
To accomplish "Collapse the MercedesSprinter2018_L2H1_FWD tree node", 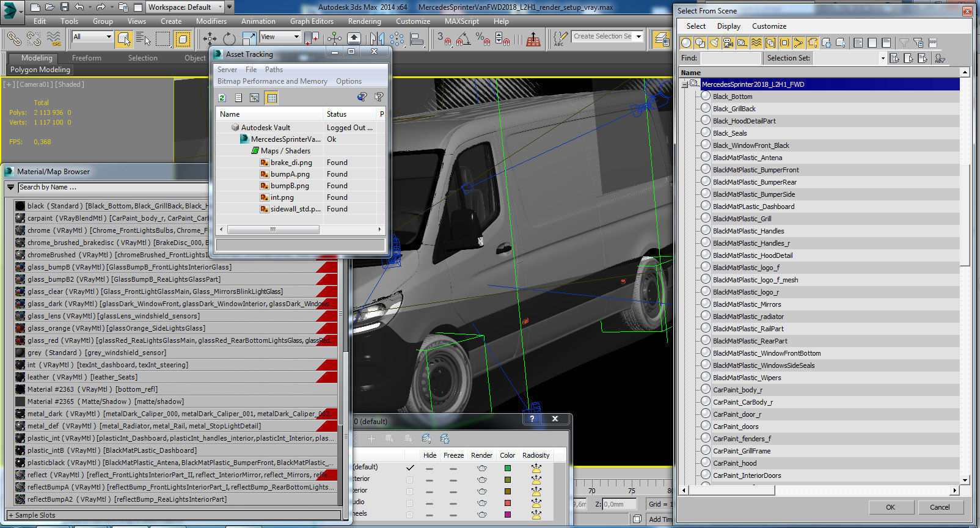I will pos(684,84).
